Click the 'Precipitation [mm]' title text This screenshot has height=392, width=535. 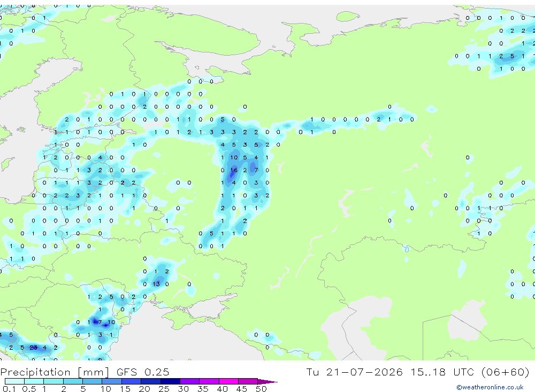point(55,372)
